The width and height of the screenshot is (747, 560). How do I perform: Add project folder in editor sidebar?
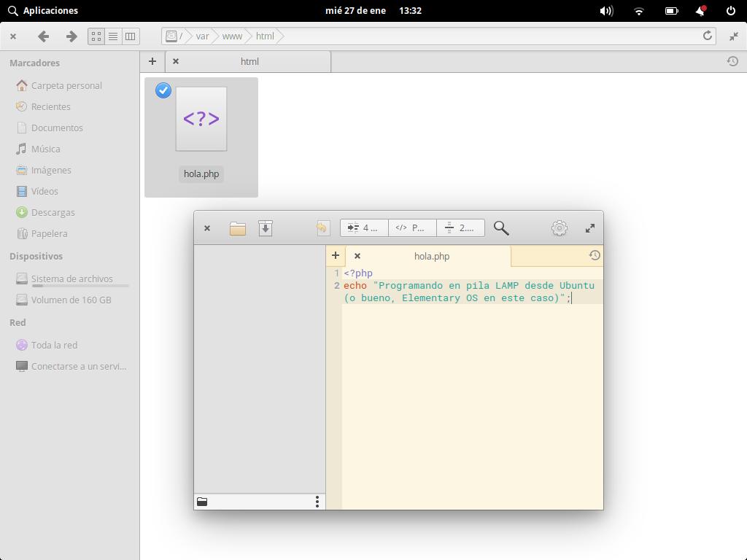click(x=202, y=502)
